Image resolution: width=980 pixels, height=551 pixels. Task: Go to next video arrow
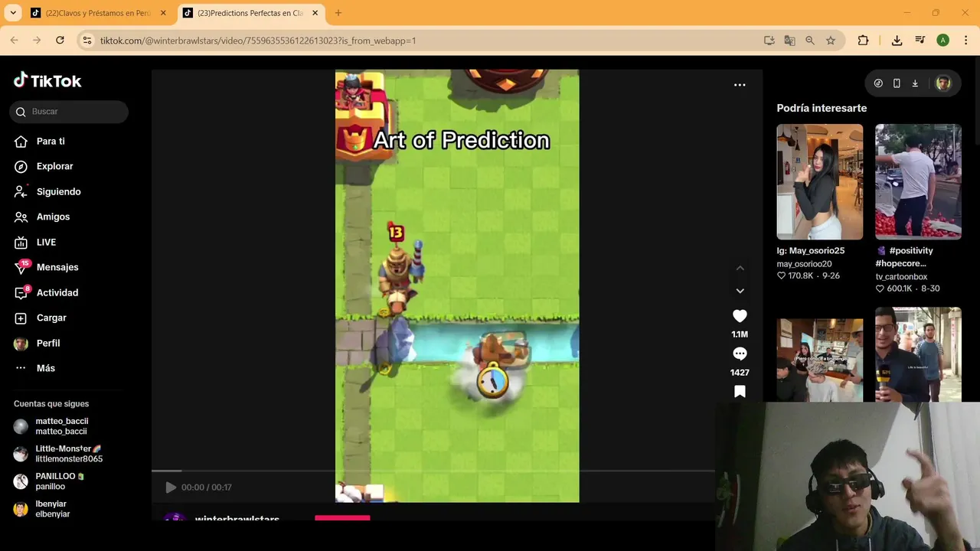click(x=740, y=291)
